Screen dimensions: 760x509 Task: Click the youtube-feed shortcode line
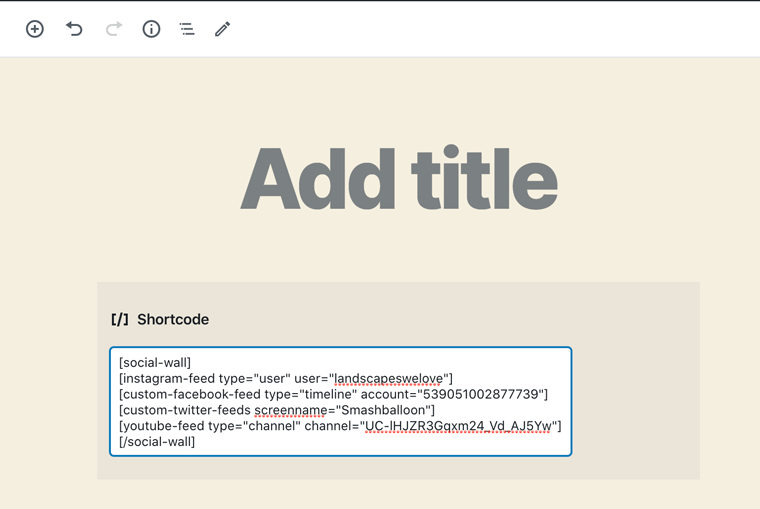[340, 426]
